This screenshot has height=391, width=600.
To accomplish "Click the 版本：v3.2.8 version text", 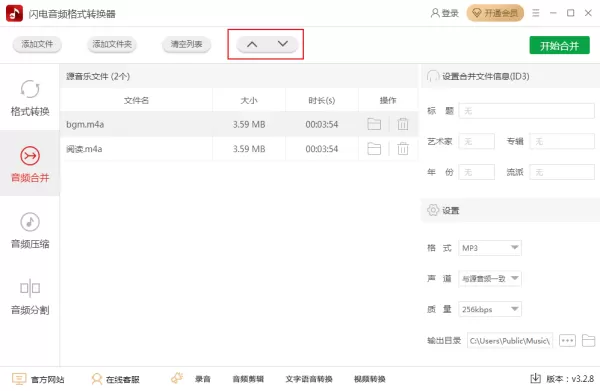I will coord(570,379).
